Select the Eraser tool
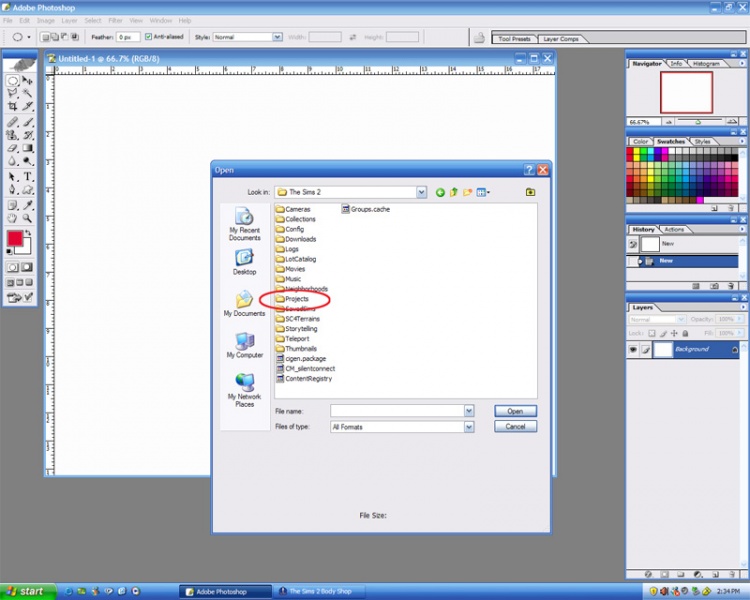Viewport: 750px width, 600px height. click(12, 148)
